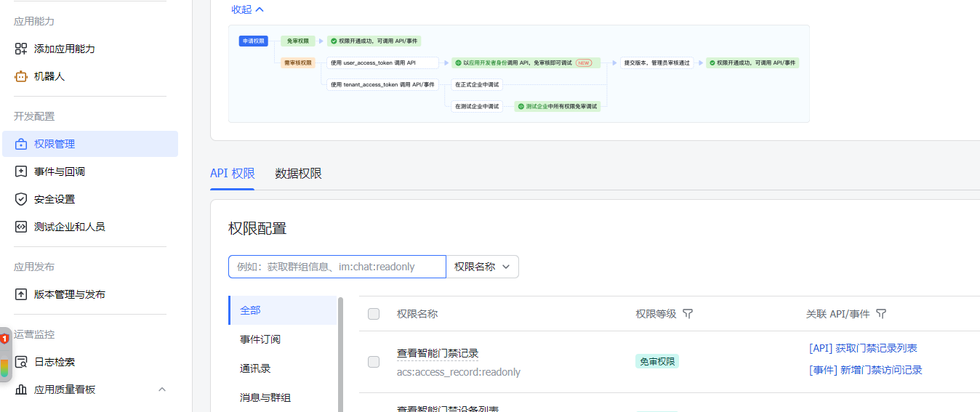
Task: Click the 权限管理 lock icon
Action: coord(21,144)
